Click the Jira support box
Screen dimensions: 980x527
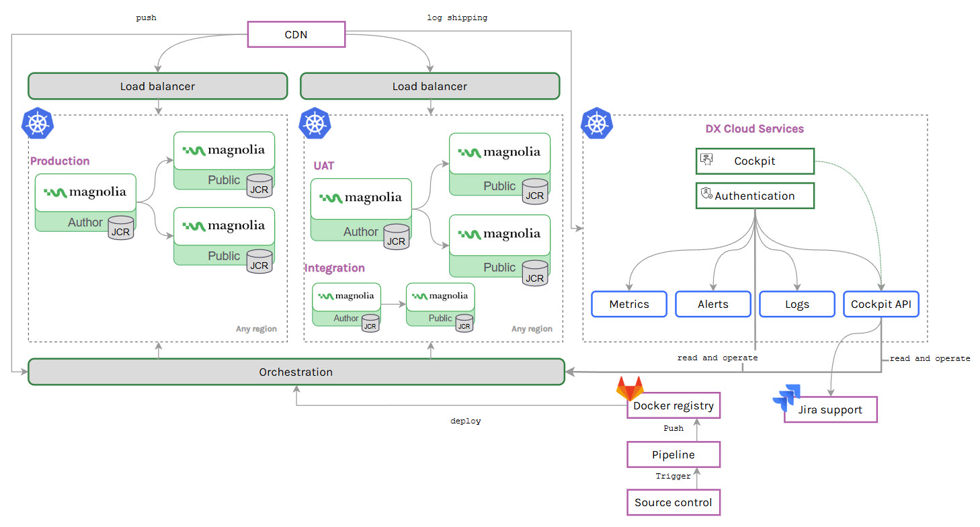pos(831,409)
